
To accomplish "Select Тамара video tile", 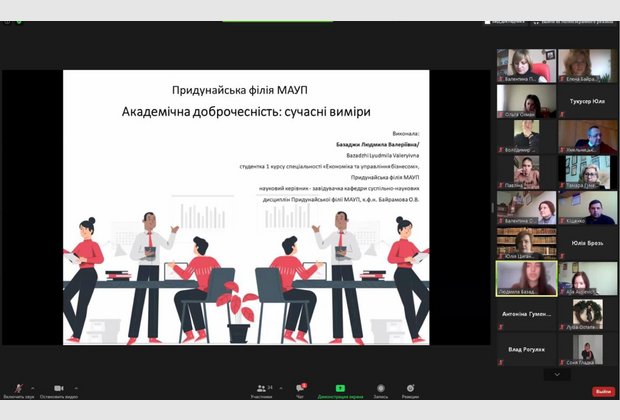I will 588,172.
